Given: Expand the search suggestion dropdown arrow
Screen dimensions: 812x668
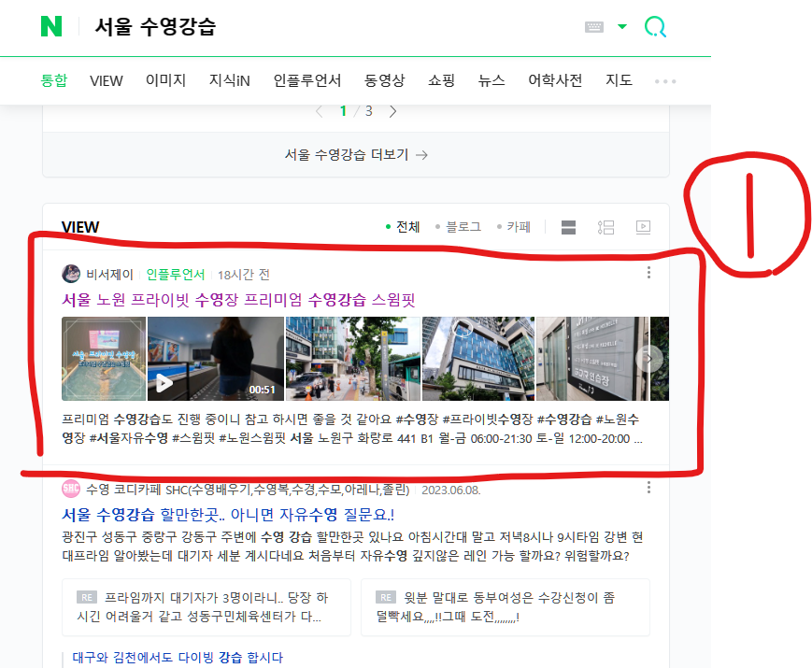Looking at the screenshot, I should [x=622, y=26].
